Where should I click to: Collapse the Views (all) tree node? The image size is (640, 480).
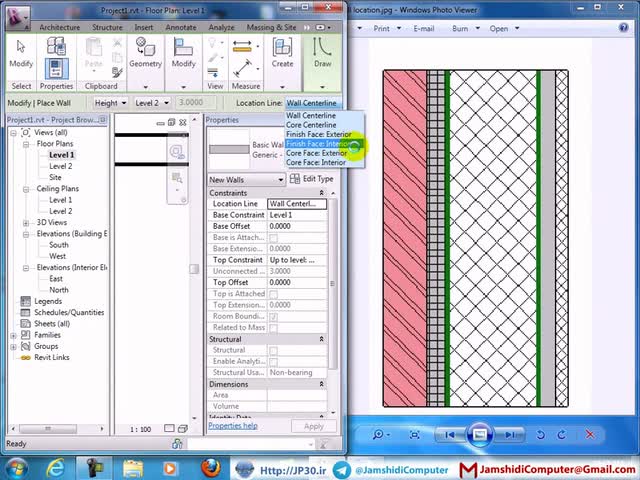(13, 133)
